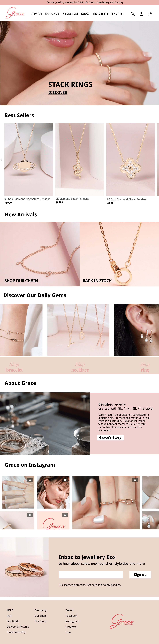Click the Grace logo in footer

[x=122, y=621]
